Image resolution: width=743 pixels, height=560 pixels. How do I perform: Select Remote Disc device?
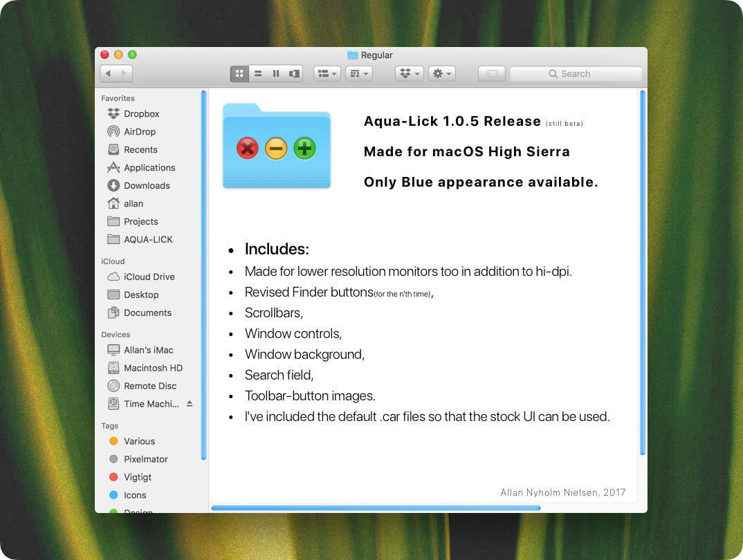[x=151, y=386]
